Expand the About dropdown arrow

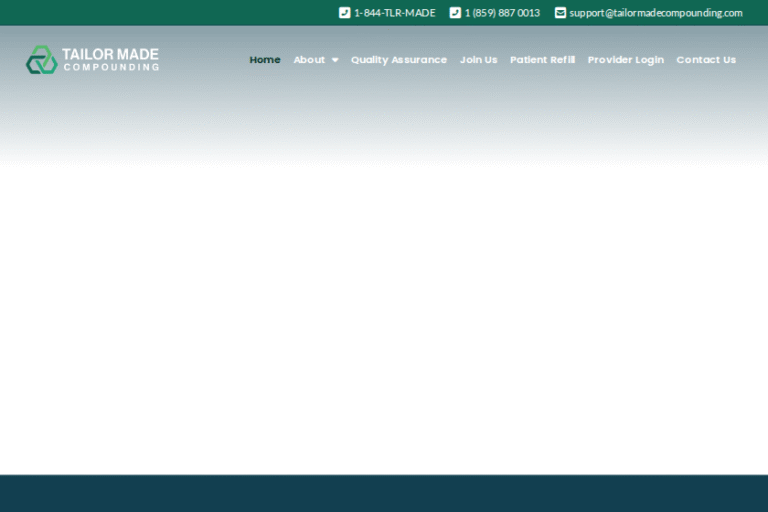(x=335, y=60)
